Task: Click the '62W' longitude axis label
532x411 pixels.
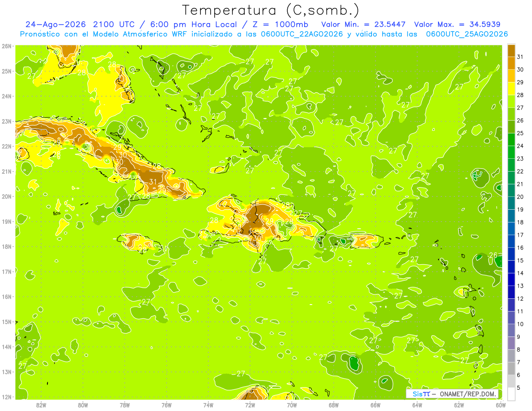Action: point(459,405)
